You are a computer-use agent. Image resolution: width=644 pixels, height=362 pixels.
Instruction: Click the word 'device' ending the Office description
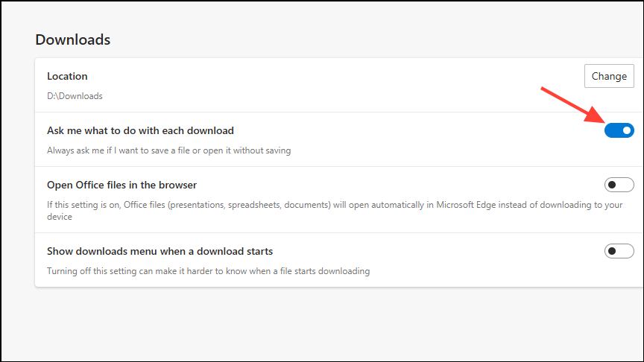(x=60, y=217)
